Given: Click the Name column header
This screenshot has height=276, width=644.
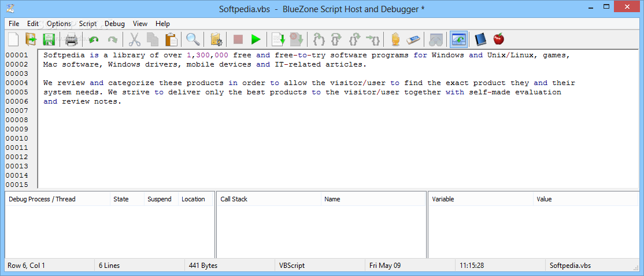Looking at the screenshot, I should (x=373, y=199).
